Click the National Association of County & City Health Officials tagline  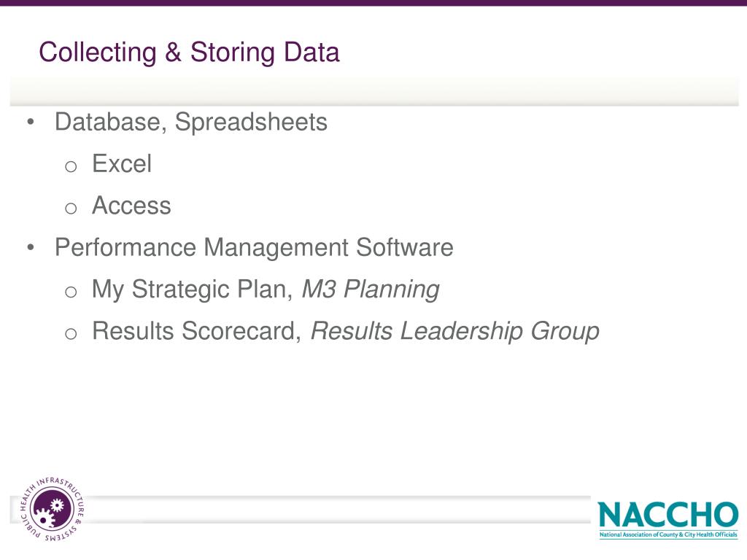[x=668, y=534]
